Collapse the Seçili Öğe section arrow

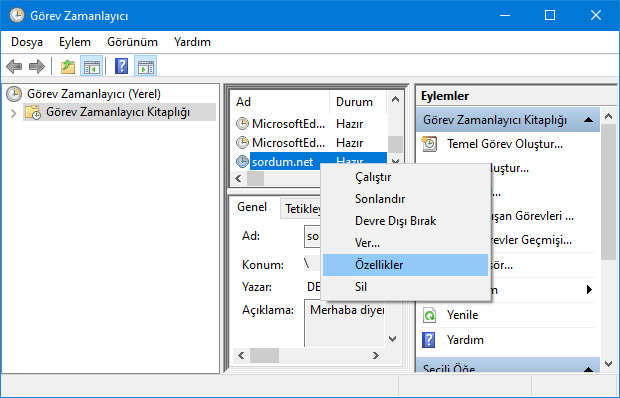click(x=588, y=369)
